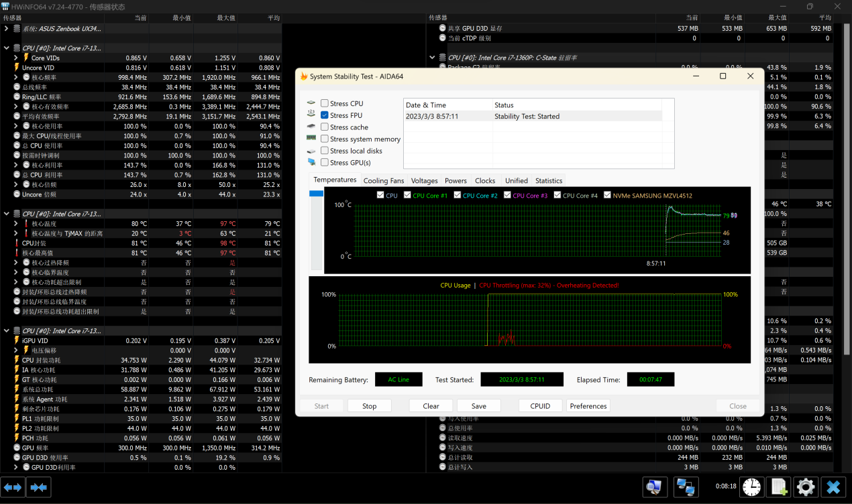Click the blue graph scale slider
Screen dimensions: 852x504
[316, 194]
